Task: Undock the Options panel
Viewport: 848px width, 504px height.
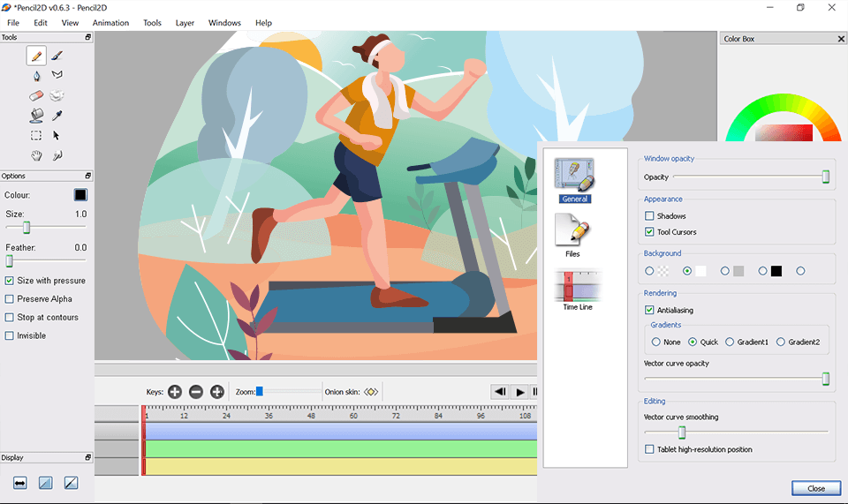Action: [x=87, y=176]
